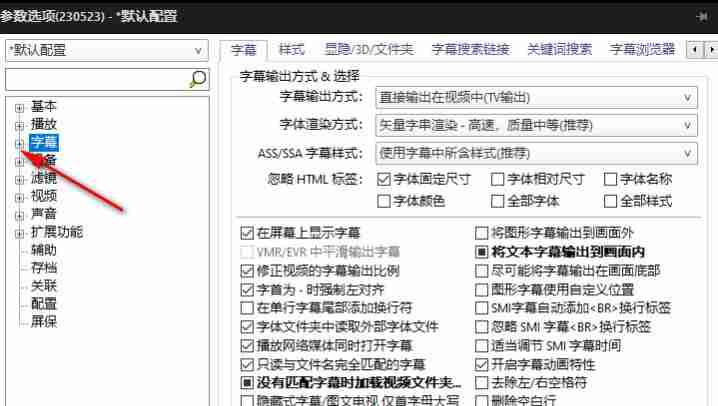Viewport: 718px width, 406px height.
Task: Open the 字幕搜索链接 tab
Action: pyautogui.click(x=470, y=49)
